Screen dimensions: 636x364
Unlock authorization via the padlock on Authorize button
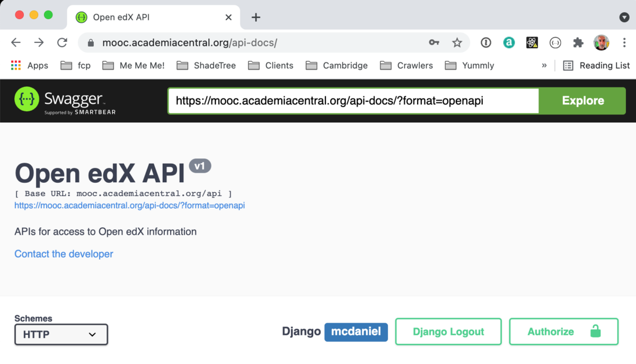[x=596, y=331]
